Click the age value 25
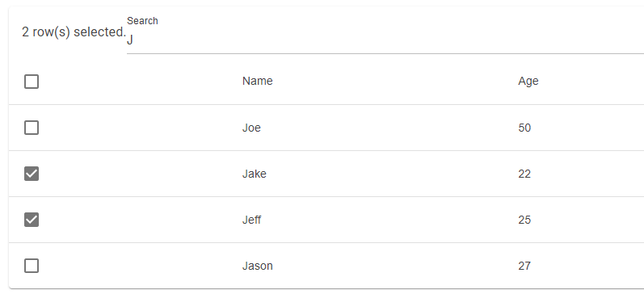Image resolution: width=644 pixels, height=298 pixels. (x=524, y=220)
